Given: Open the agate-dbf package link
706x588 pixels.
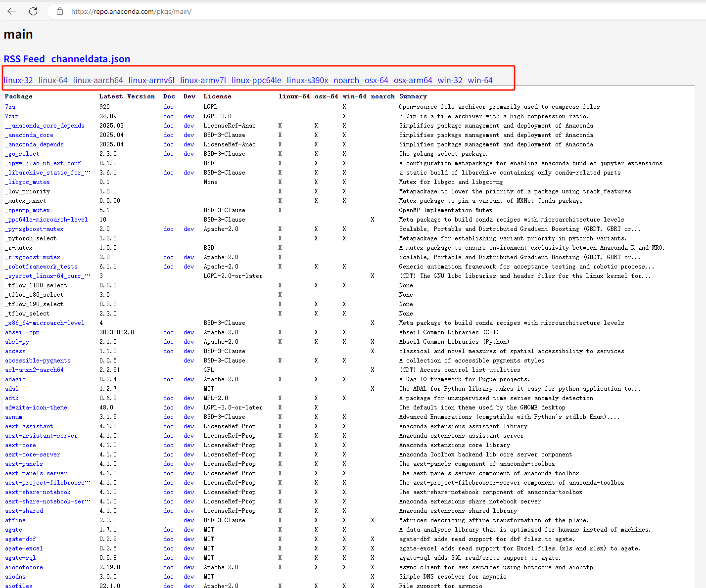Looking at the screenshot, I should coord(20,539).
